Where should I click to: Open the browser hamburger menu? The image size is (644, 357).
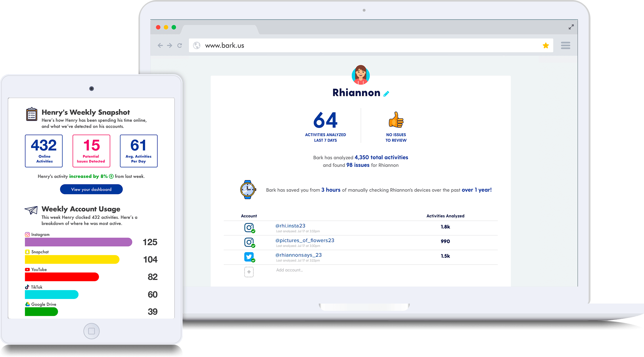coord(565,45)
